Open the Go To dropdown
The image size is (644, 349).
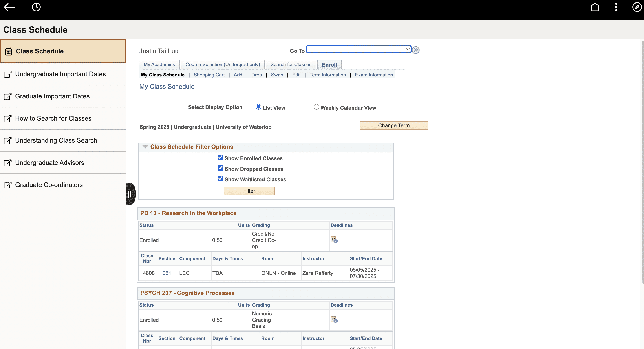[x=359, y=49]
